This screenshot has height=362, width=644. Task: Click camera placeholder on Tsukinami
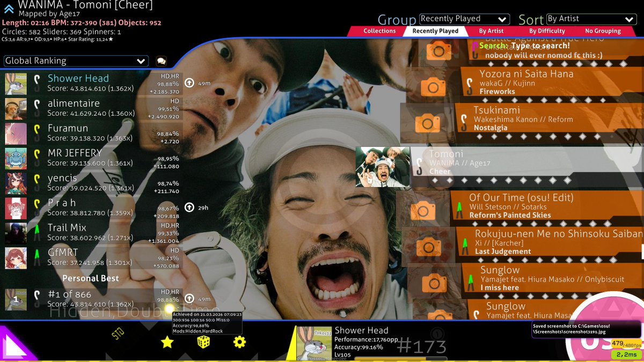coord(427,123)
